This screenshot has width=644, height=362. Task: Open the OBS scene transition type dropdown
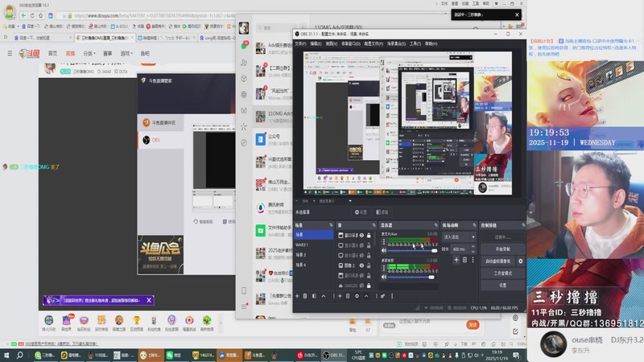click(x=459, y=237)
